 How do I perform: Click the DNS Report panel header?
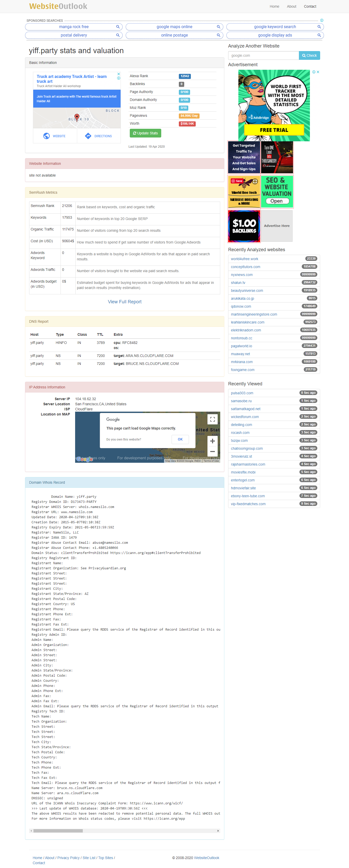click(124, 321)
